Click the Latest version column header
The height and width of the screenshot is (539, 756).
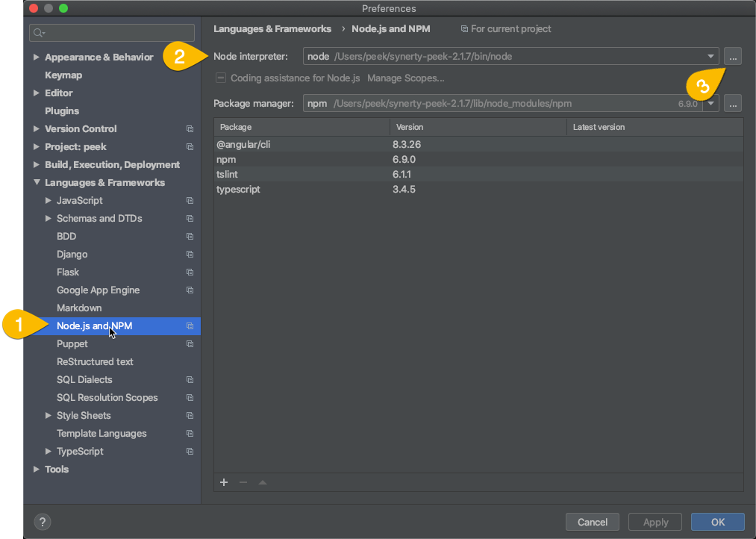[x=655, y=127]
